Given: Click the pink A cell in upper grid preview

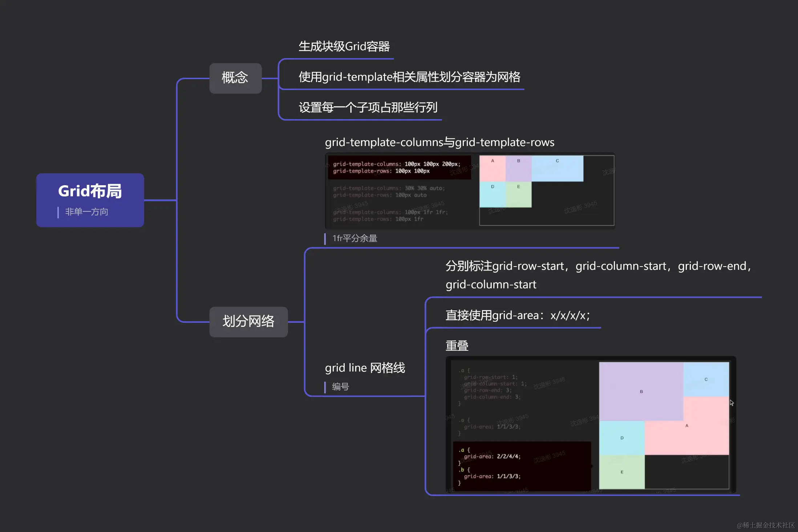Looking at the screenshot, I should (492, 168).
